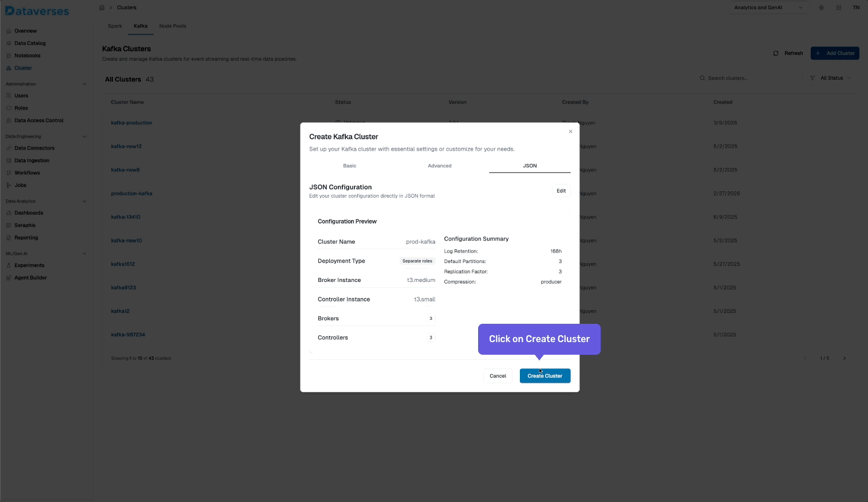
Task: Open the kafka1612 cluster link
Action: point(123,264)
